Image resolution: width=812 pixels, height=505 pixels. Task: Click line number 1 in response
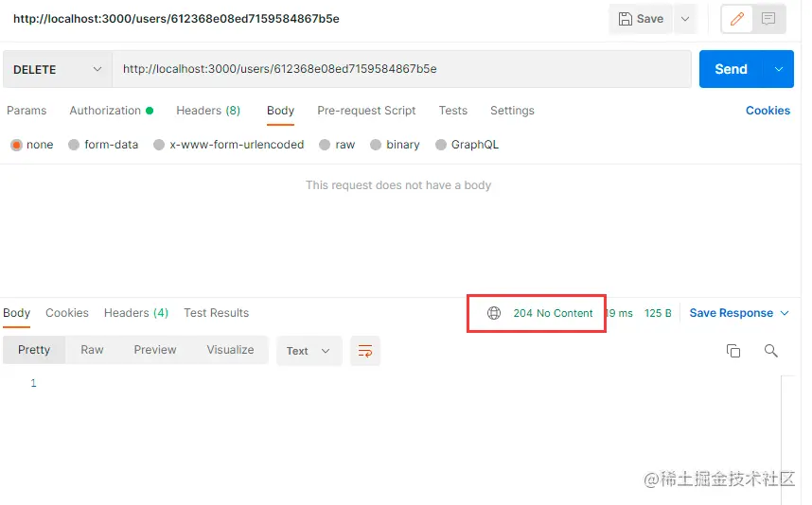33,383
